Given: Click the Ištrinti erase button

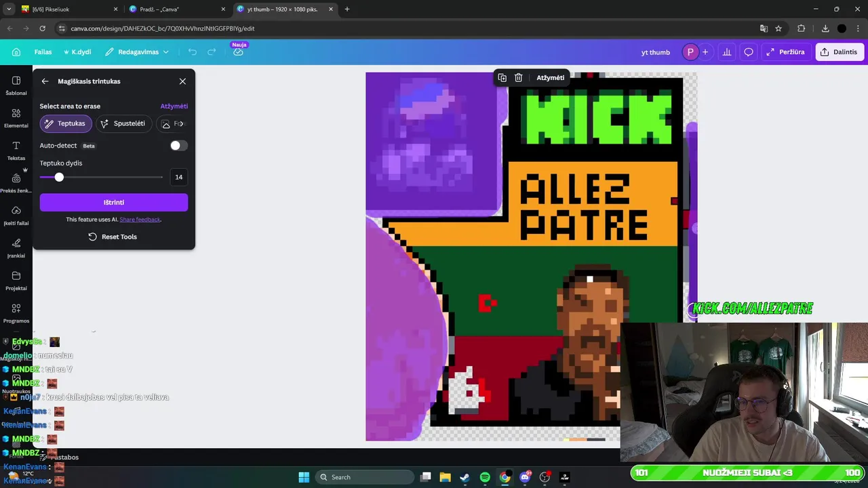Looking at the screenshot, I should coord(114,203).
